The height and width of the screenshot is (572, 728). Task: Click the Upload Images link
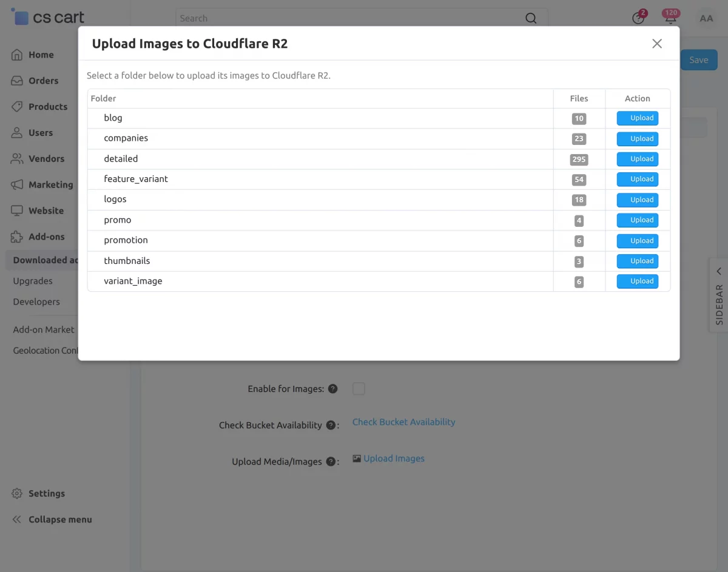pyautogui.click(x=394, y=459)
